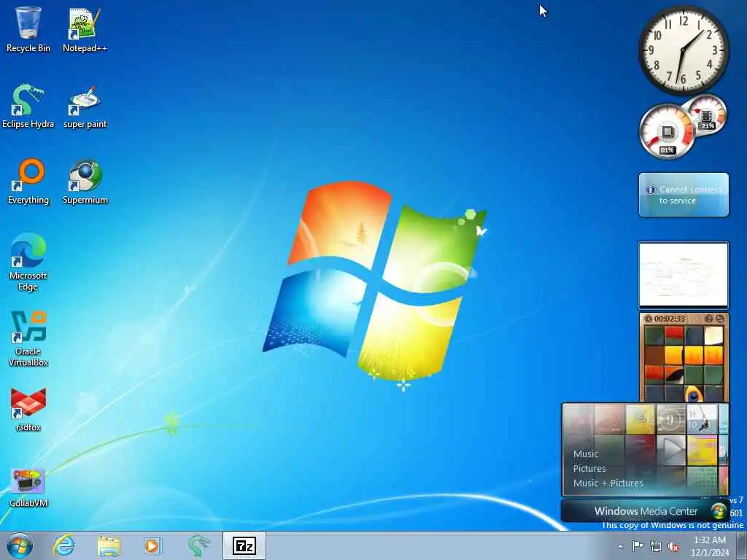Click the CPU meter gadget dial

tap(667, 132)
